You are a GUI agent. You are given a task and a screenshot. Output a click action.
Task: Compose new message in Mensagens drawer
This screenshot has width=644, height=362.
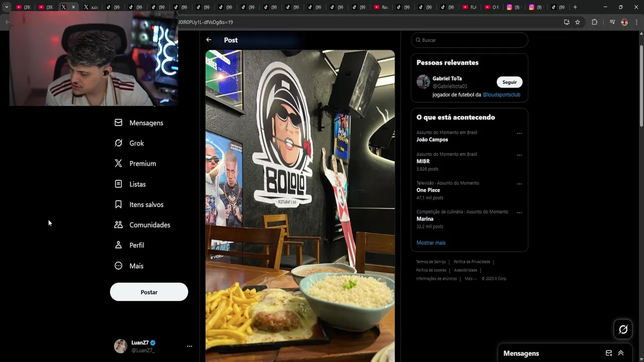pyautogui.click(x=609, y=353)
